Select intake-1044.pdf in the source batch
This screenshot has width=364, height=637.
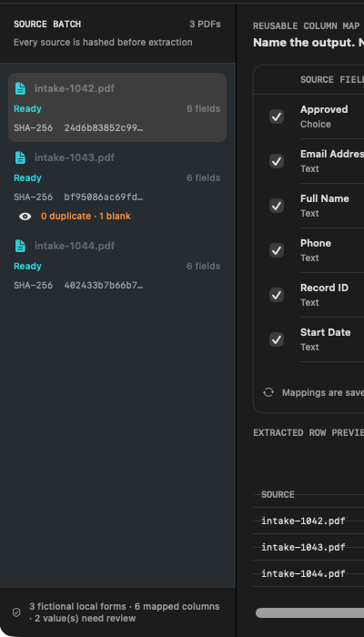117,266
